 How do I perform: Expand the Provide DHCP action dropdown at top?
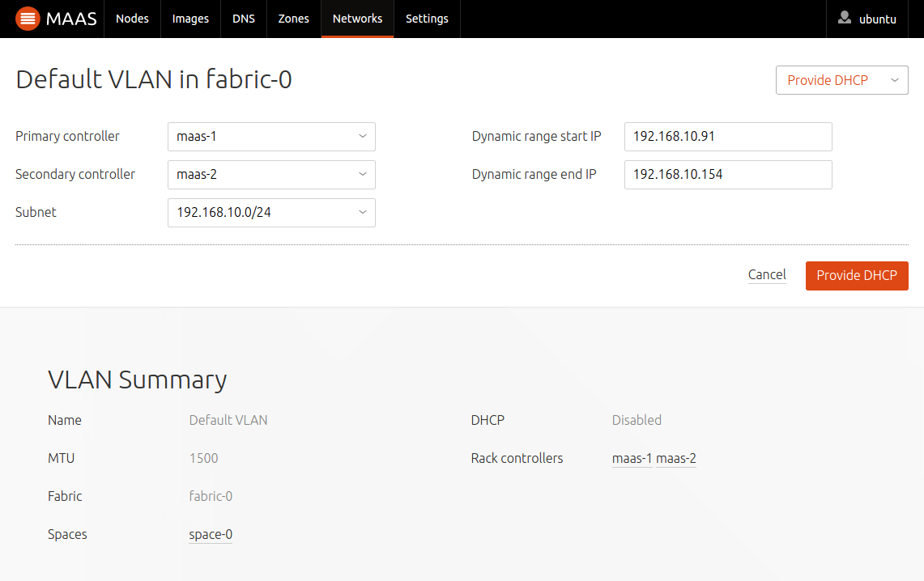click(x=841, y=80)
